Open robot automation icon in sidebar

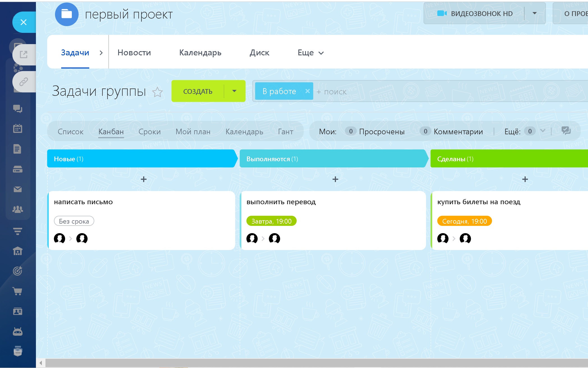coord(18,331)
